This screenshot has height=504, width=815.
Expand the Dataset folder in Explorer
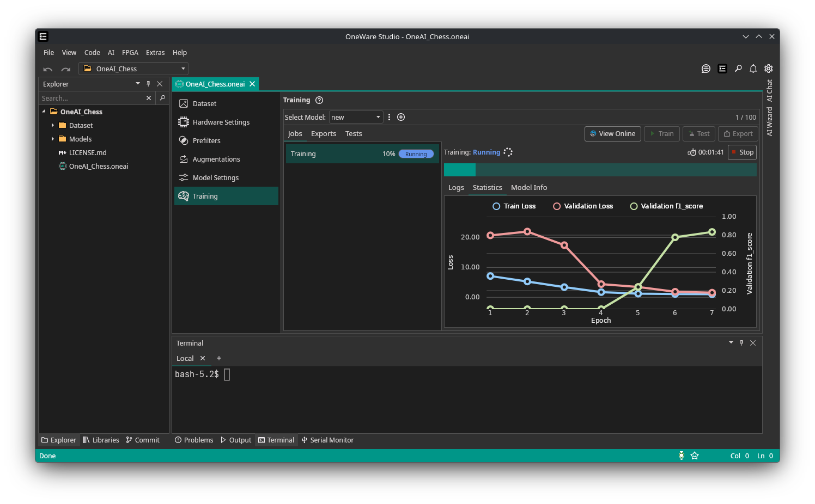point(53,125)
